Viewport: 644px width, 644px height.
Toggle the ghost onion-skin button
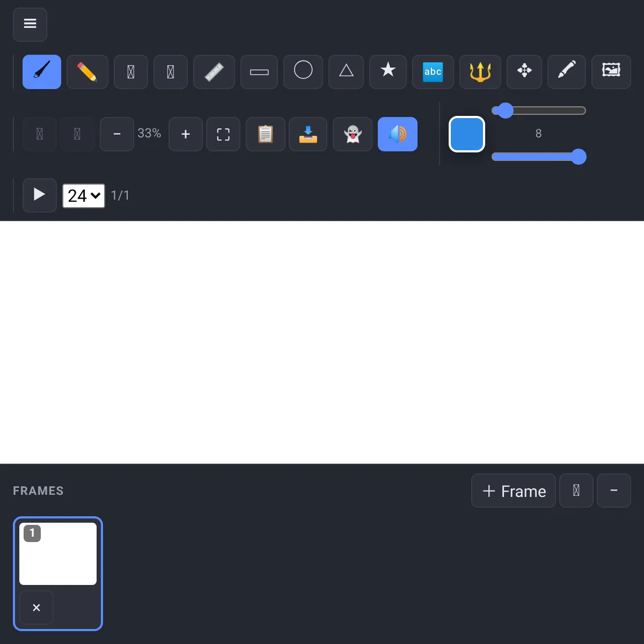[x=353, y=134]
